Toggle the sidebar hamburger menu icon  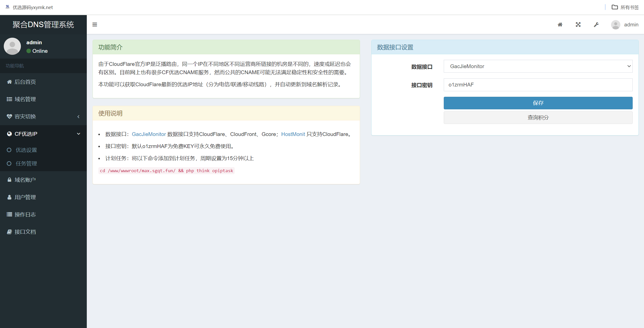click(x=95, y=24)
